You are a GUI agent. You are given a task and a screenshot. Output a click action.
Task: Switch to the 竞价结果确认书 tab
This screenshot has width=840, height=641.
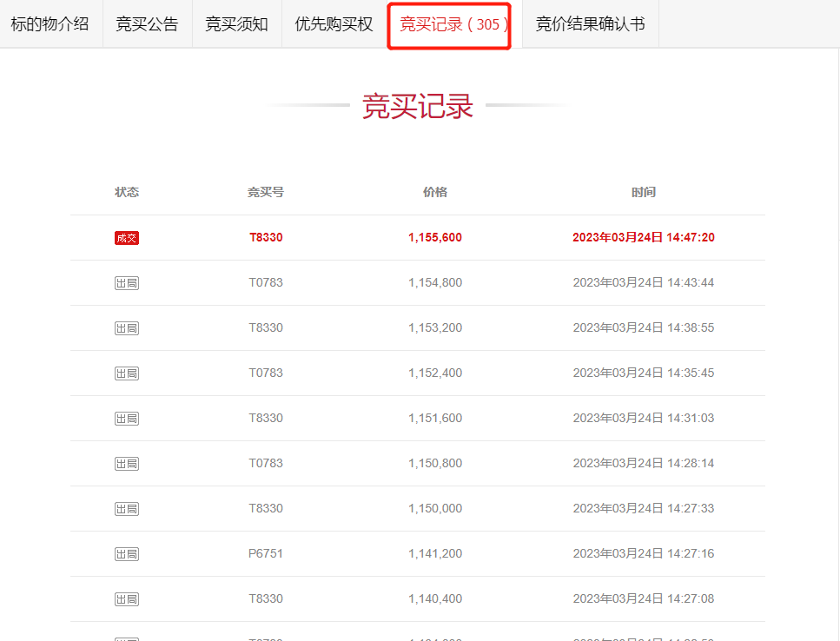[591, 24]
